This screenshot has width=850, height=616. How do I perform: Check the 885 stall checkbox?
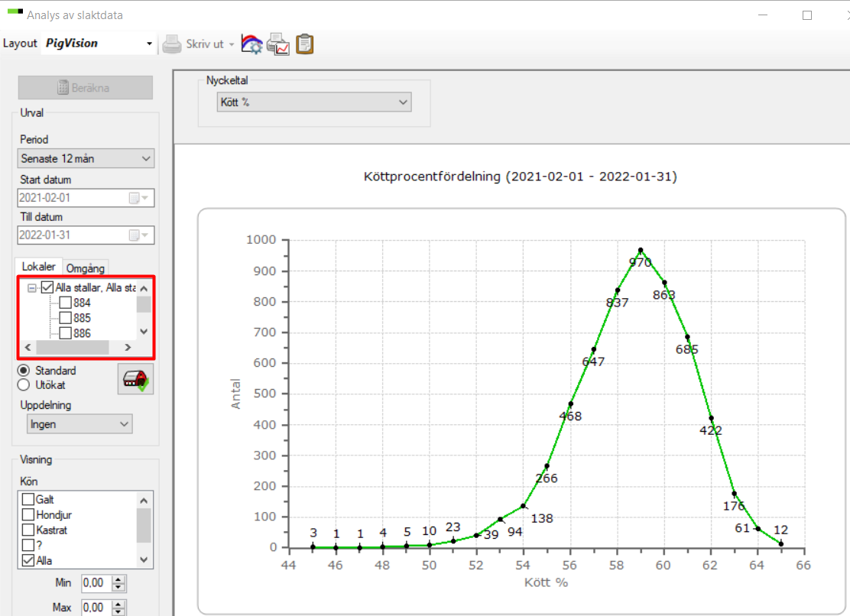[65, 318]
